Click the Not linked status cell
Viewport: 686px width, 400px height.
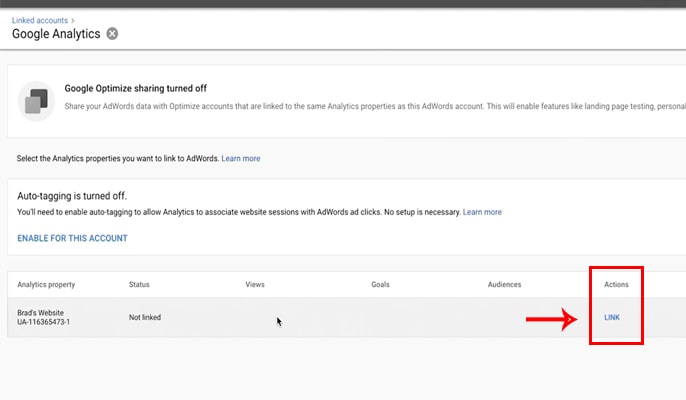coord(145,317)
